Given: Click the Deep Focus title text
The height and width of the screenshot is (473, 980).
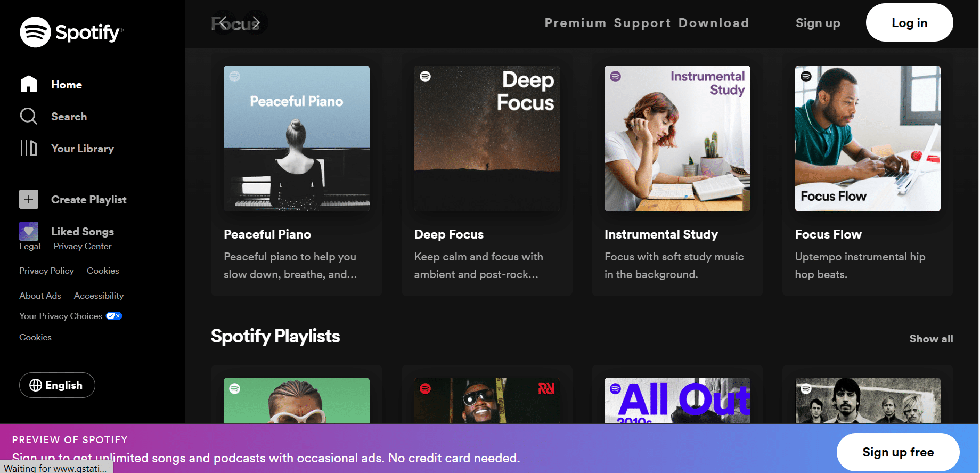Looking at the screenshot, I should click(449, 234).
